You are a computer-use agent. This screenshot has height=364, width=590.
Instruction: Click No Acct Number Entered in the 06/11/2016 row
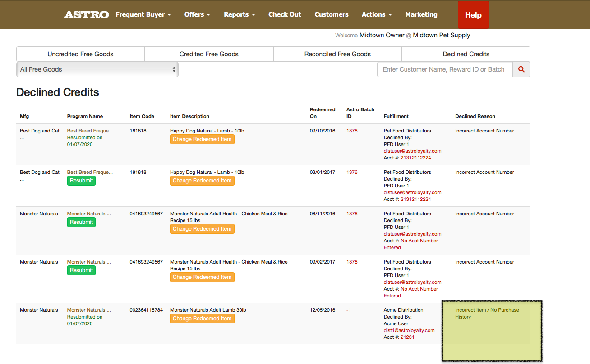pos(411,244)
